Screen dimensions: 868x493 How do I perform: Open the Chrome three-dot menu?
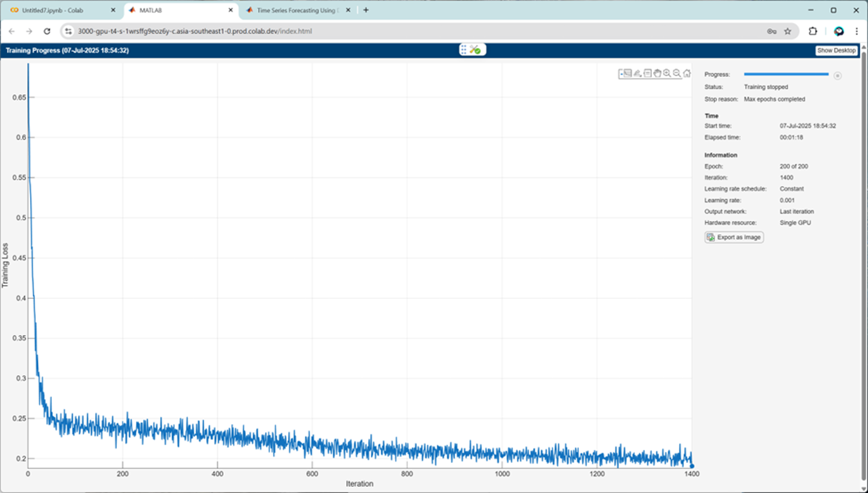(x=856, y=31)
